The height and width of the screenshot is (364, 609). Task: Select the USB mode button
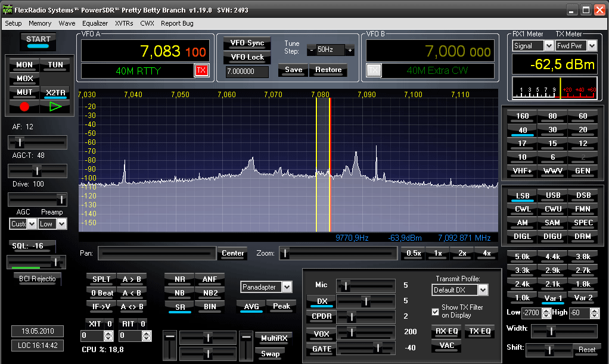pos(552,195)
